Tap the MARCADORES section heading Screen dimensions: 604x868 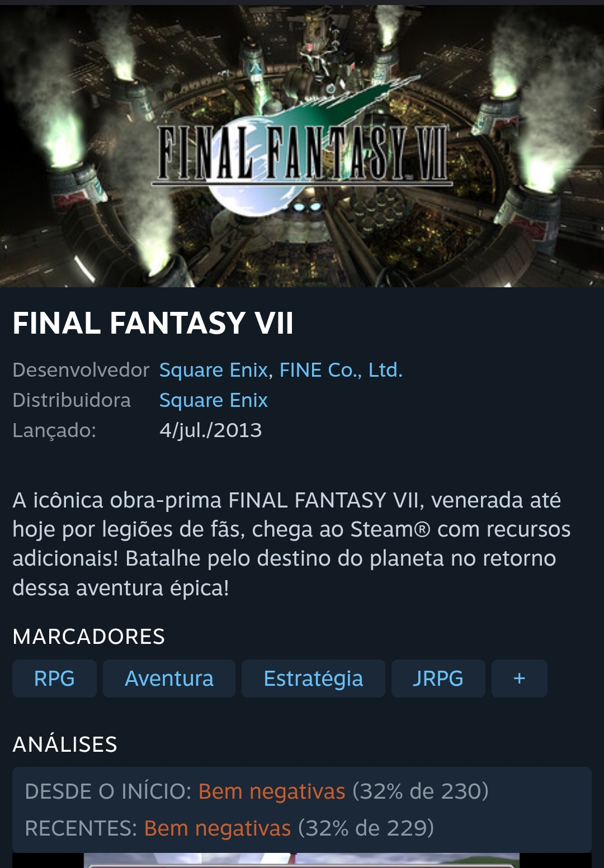pos(88,637)
